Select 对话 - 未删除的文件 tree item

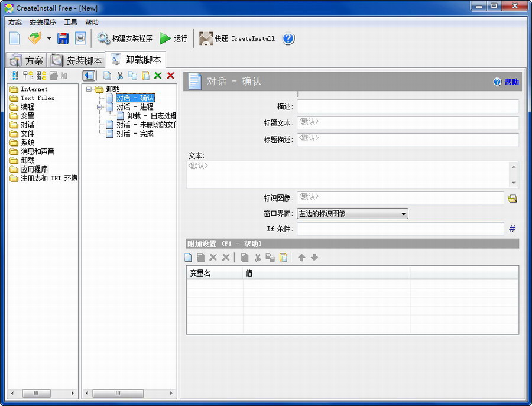tap(146, 125)
